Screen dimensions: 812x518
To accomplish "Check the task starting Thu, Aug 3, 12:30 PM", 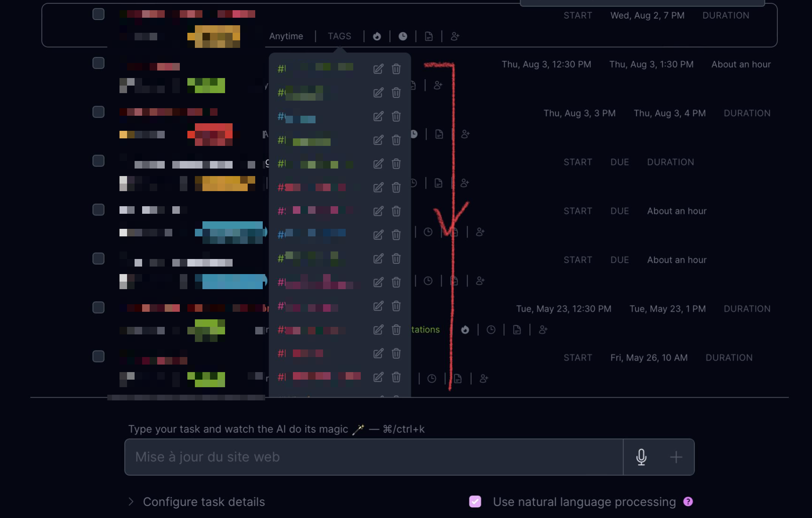I will 98,63.
